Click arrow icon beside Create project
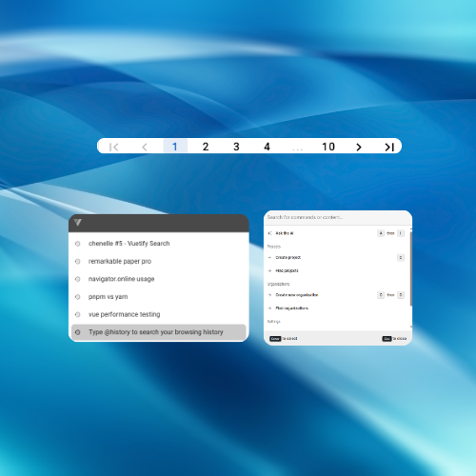 point(269,257)
